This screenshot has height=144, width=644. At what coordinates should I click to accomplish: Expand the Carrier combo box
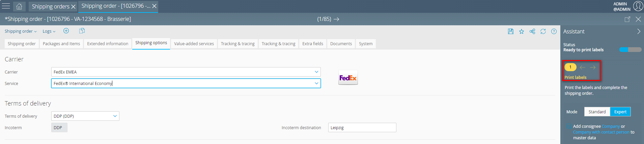click(316, 72)
